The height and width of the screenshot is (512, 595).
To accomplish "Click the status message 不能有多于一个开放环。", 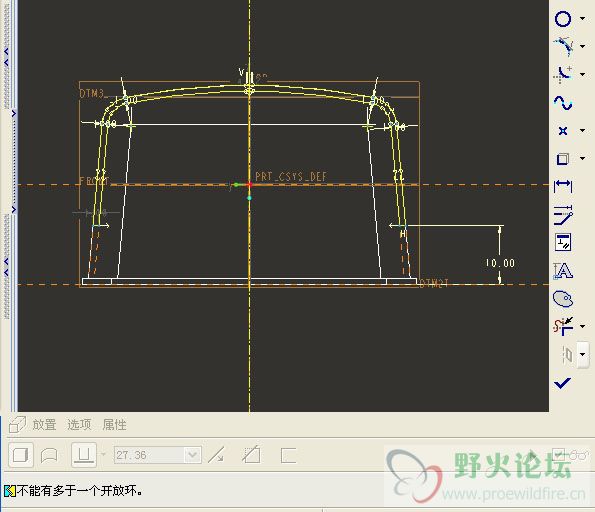I will (80, 491).
